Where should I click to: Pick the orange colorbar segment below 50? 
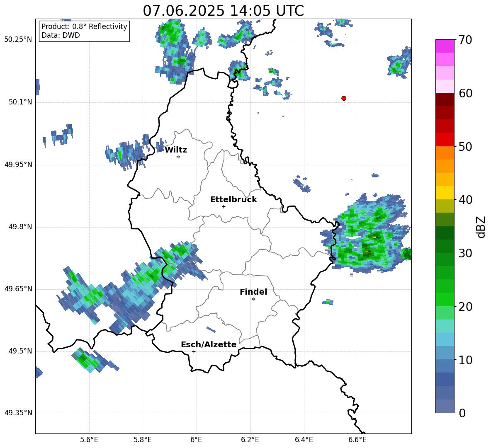pos(445,153)
